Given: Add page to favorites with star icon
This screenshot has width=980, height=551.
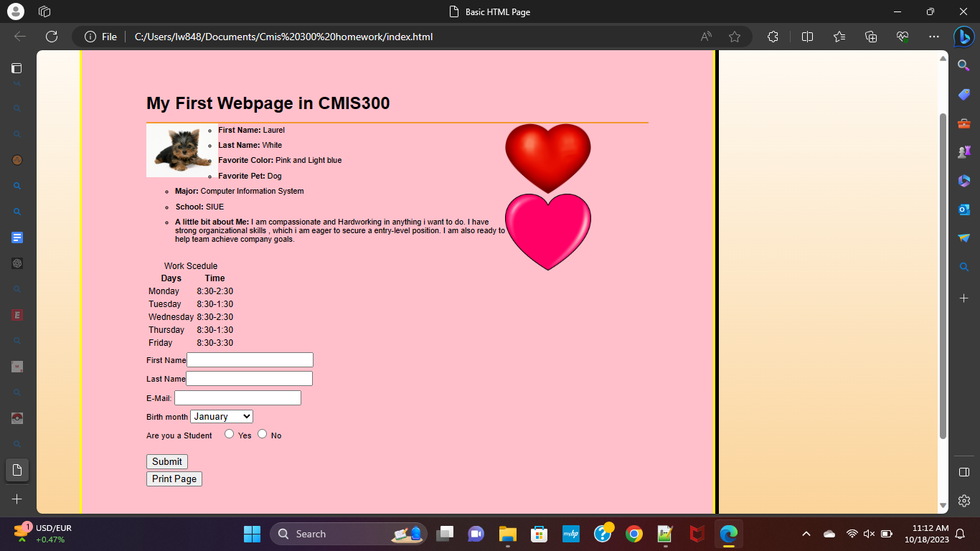Looking at the screenshot, I should point(734,37).
